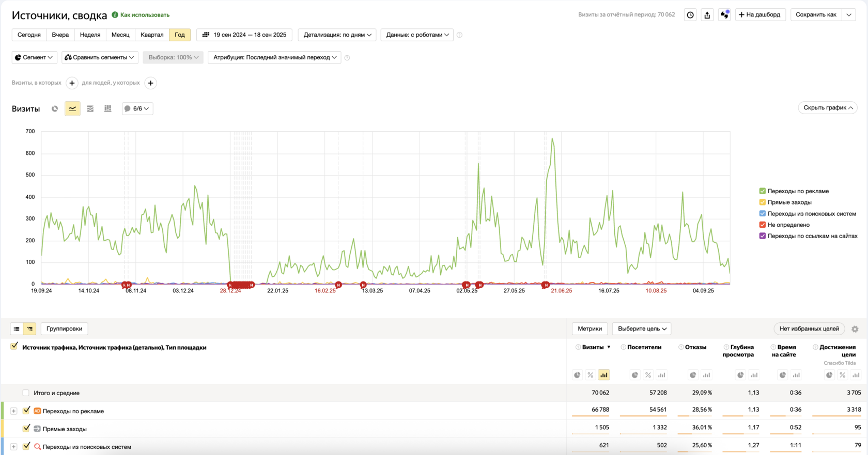This screenshot has height=455, width=868.
Task: Click the Группировки button
Action: (65, 328)
